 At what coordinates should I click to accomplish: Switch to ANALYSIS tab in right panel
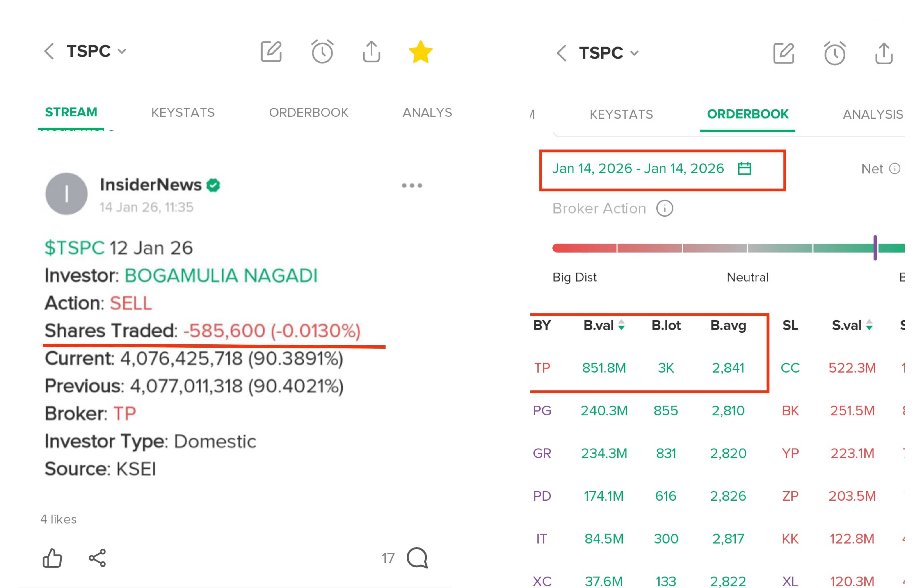pos(872,114)
